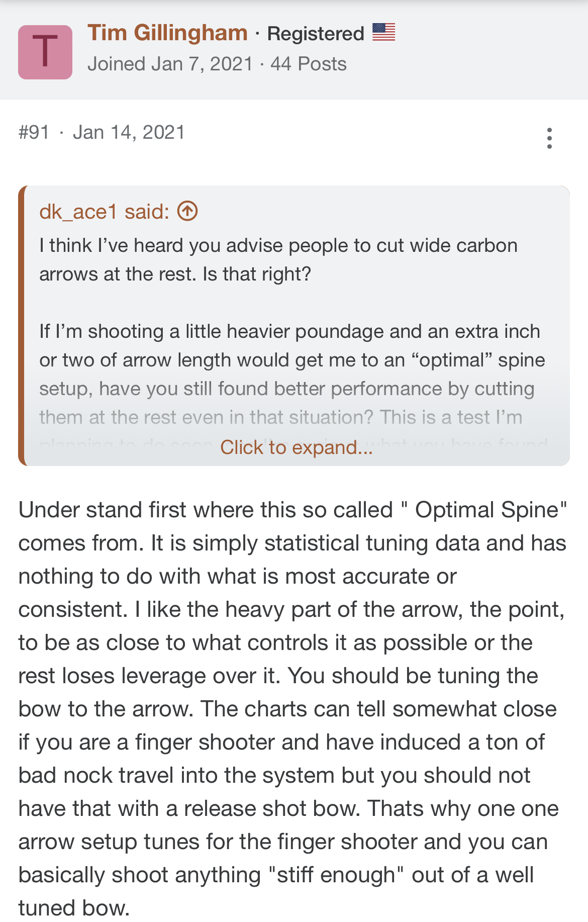
Task: Click the orange bar left of the quote
Action: coord(22,326)
